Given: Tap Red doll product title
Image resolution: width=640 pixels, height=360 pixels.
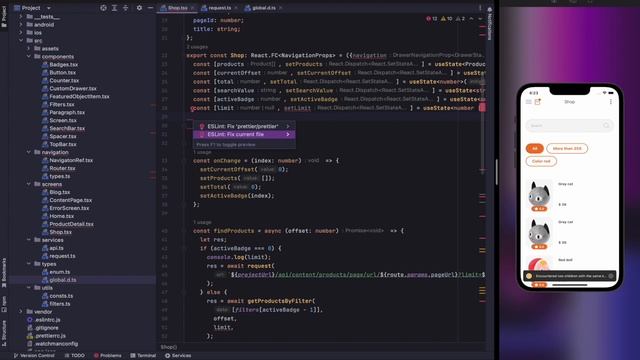Looking at the screenshot, I should (565, 260).
